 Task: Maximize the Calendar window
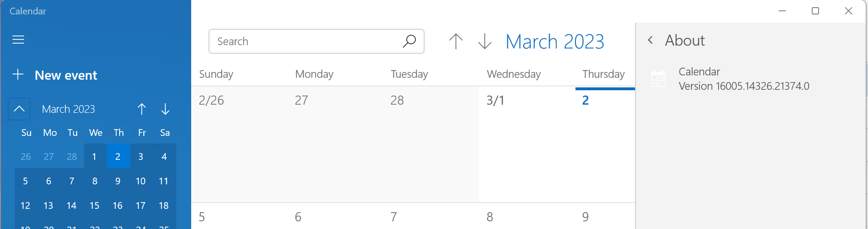click(x=815, y=11)
